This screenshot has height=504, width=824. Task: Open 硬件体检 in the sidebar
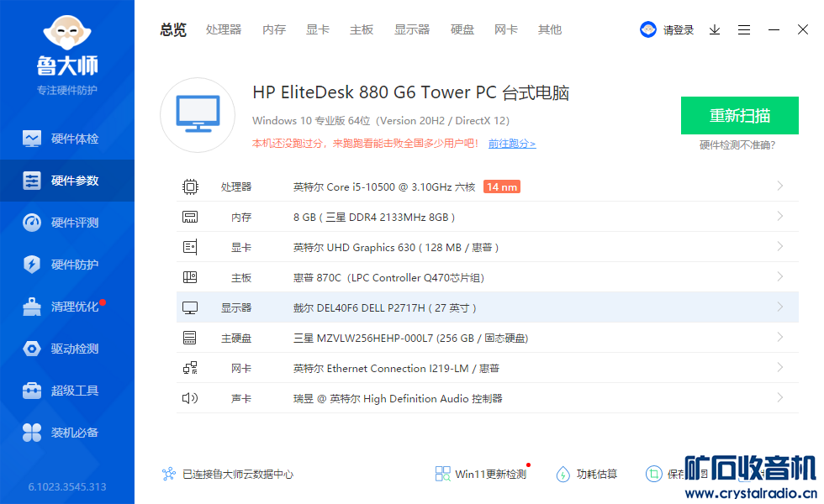67,139
